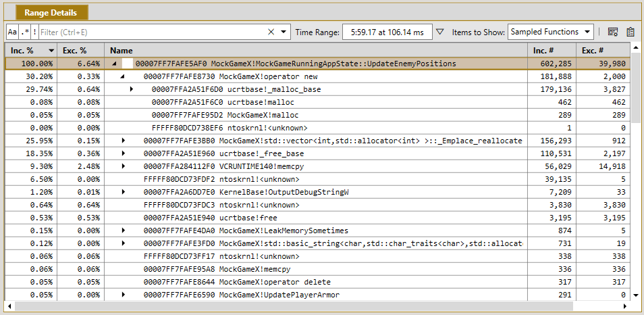The height and width of the screenshot is (315, 644).
Task: Expand the MockGameX!LeakMemorySometimes node
Action: [x=124, y=231]
